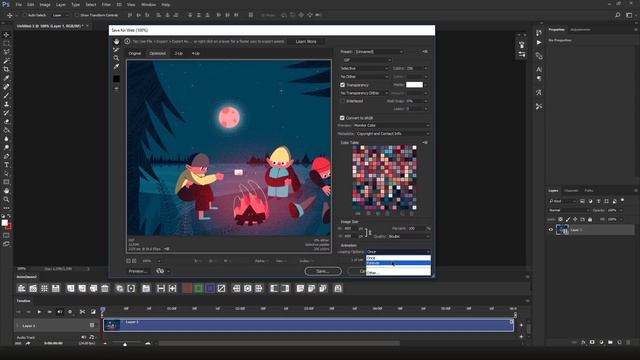640x360 pixels.
Task: Mute the Audio Track speaker icon
Action: click(84, 337)
